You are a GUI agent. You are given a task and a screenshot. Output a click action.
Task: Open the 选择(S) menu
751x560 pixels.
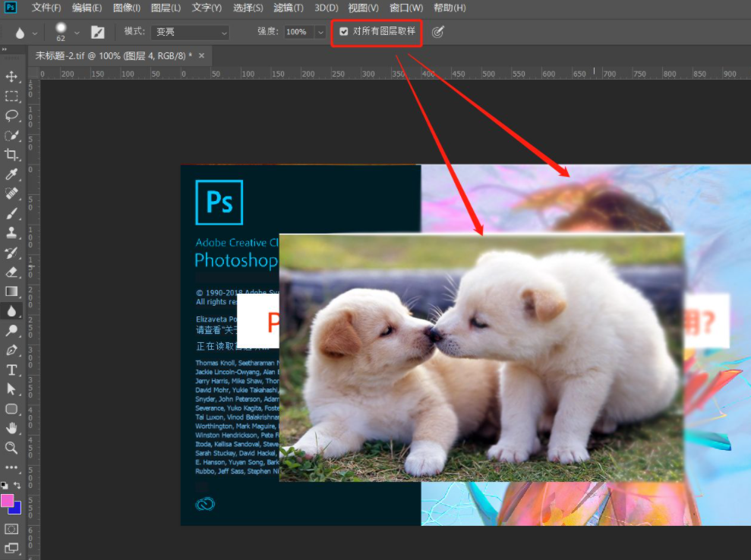248,8
